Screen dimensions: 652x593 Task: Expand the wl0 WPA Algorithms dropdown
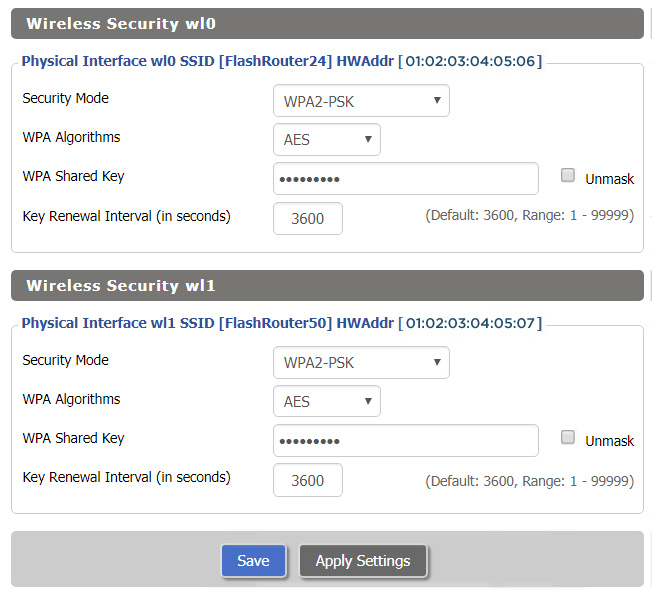pyautogui.click(x=326, y=140)
